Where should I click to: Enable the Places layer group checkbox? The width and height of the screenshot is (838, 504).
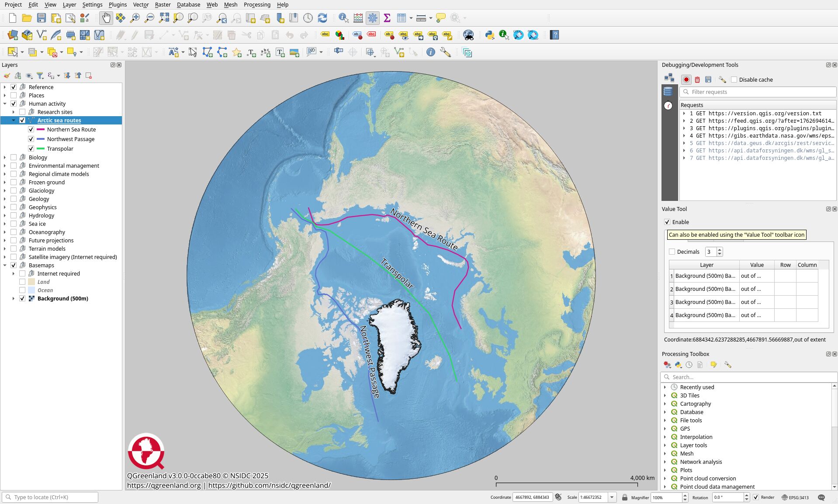[x=14, y=95]
